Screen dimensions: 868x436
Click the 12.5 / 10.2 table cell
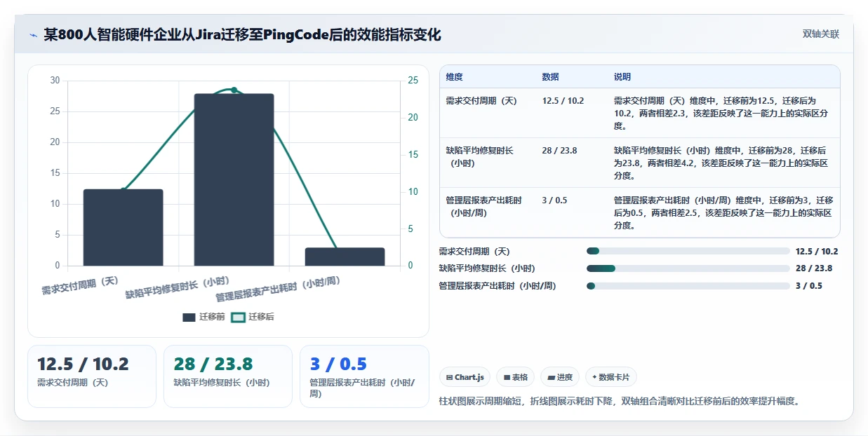[563, 101]
